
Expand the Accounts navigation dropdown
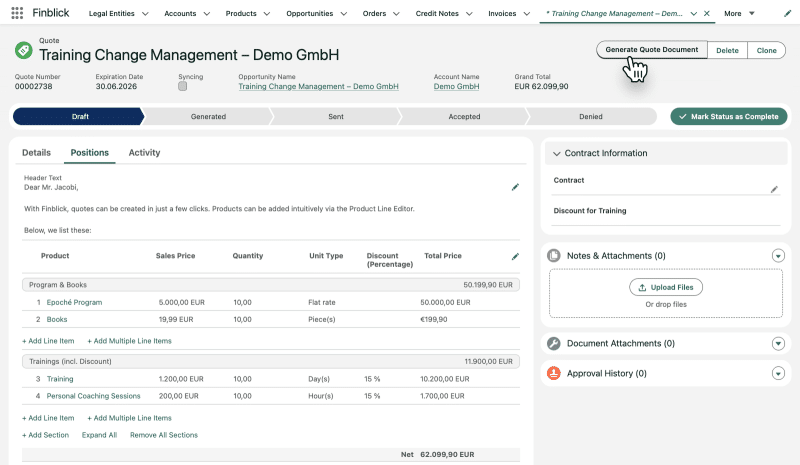coord(210,14)
